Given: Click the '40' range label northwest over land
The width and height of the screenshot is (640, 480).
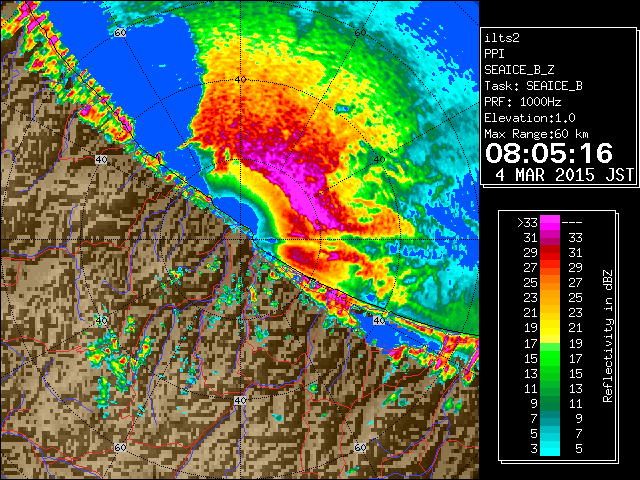Looking at the screenshot, I should tap(101, 160).
